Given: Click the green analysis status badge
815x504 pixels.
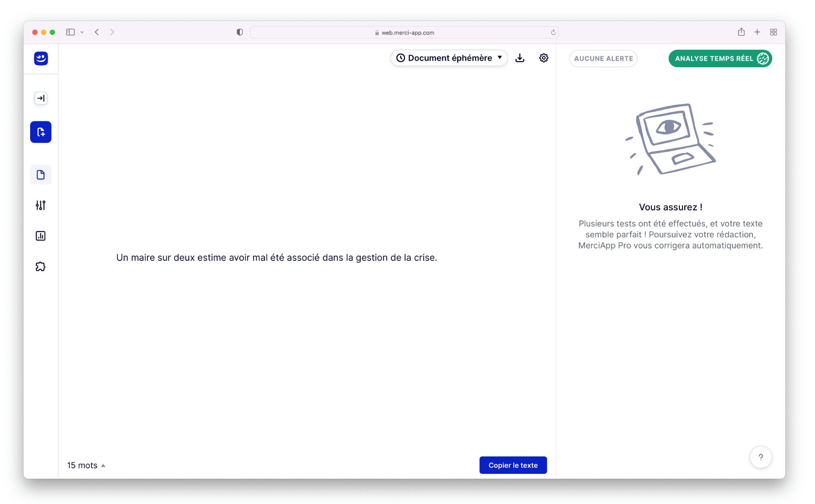Looking at the screenshot, I should [x=720, y=58].
